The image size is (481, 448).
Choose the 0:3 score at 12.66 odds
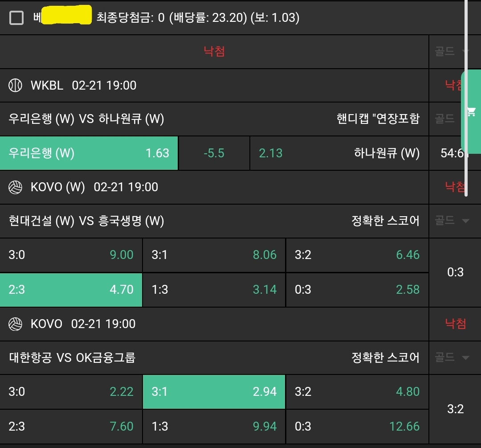(x=357, y=427)
